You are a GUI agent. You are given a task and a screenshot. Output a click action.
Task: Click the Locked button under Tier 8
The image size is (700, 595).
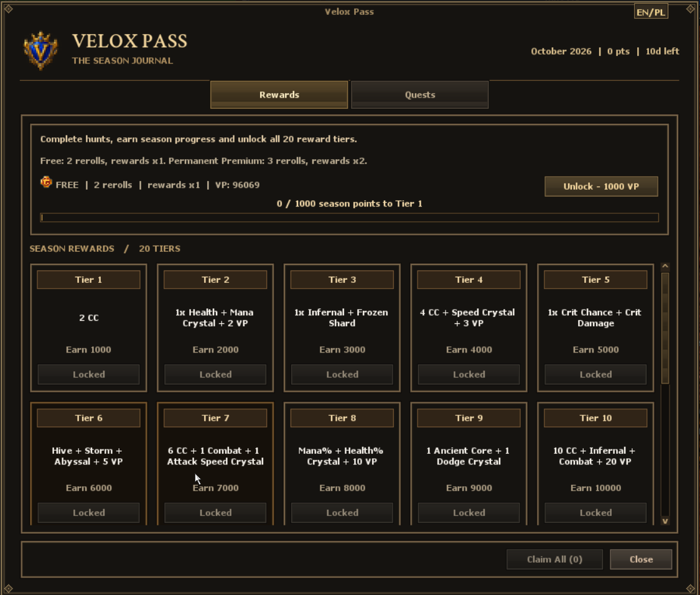coord(342,512)
